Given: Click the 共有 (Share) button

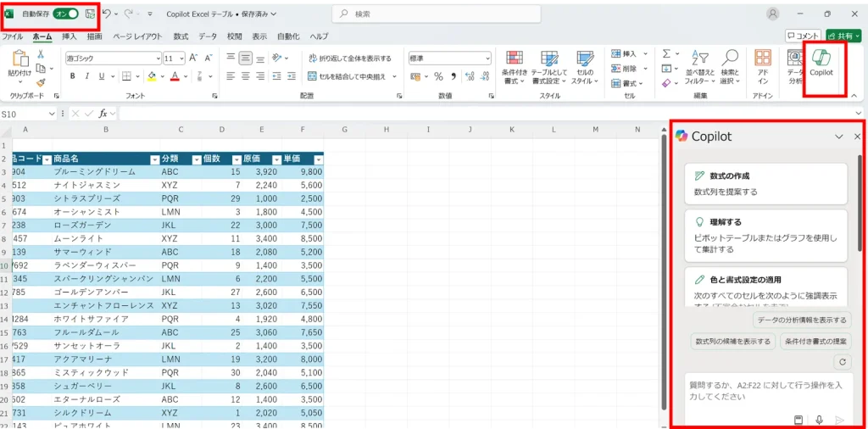Looking at the screenshot, I should 844,36.
